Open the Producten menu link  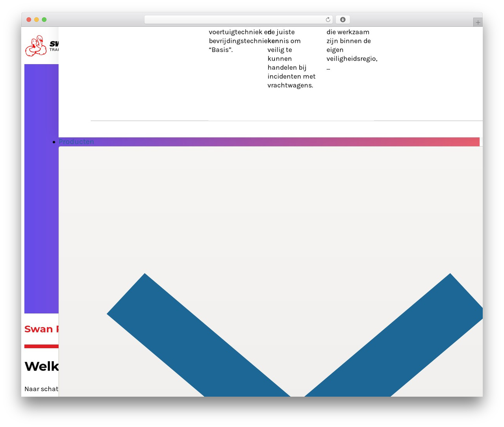[76, 142]
